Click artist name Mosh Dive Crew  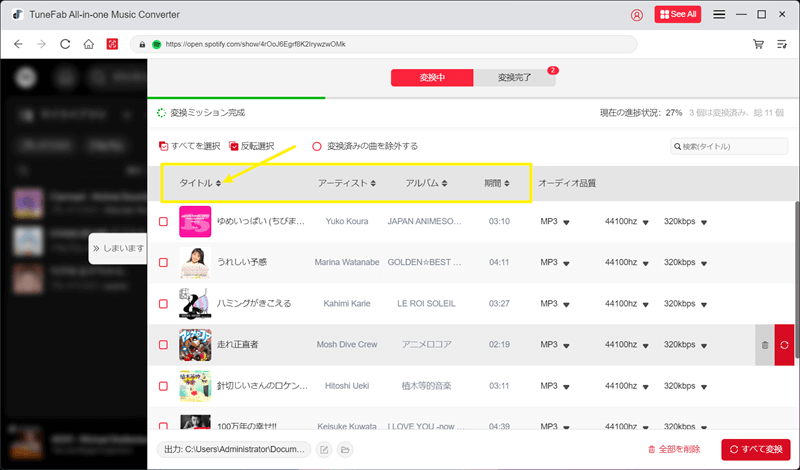pos(347,345)
